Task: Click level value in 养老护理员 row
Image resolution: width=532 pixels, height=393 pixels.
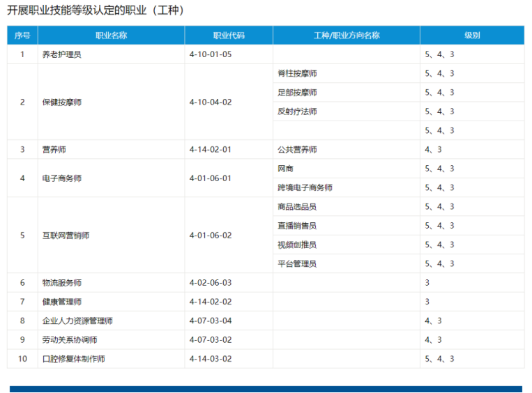Action: click(439, 54)
